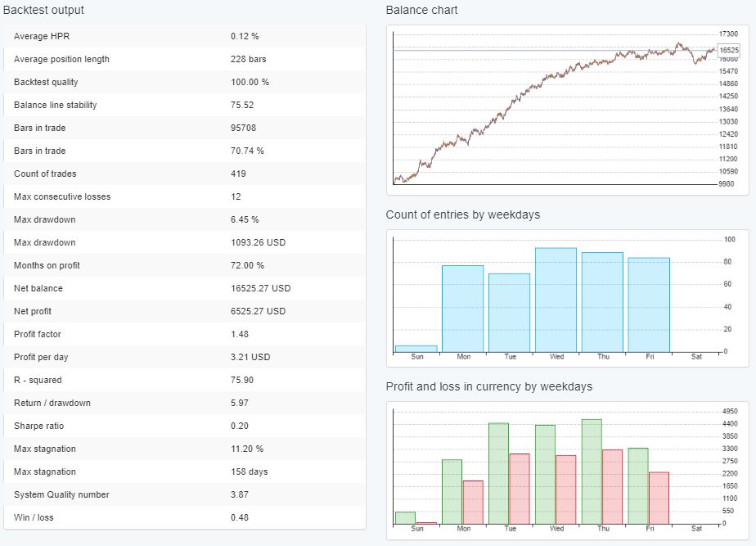
Task: Click the 16525 balance value label
Action: tap(729, 50)
